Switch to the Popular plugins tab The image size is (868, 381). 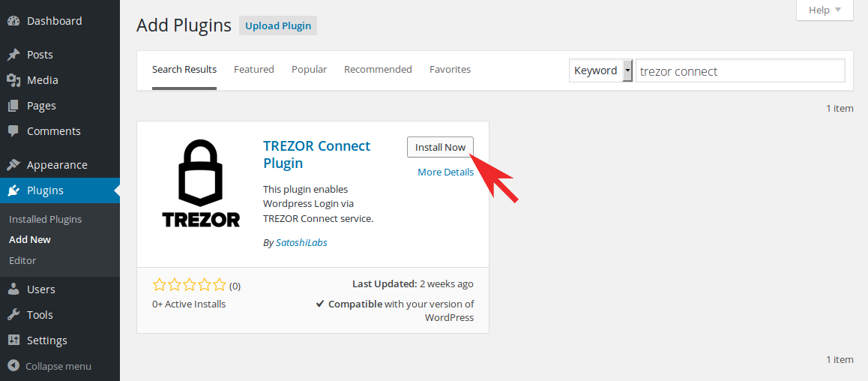click(x=310, y=70)
